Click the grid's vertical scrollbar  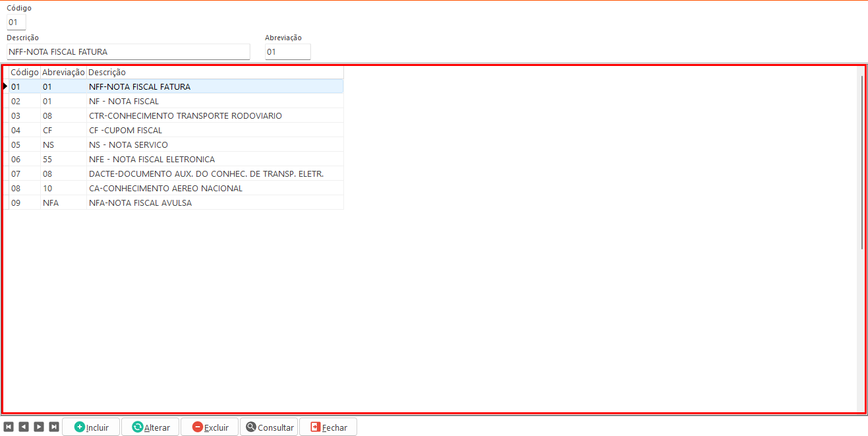click(x=861, y=162)
